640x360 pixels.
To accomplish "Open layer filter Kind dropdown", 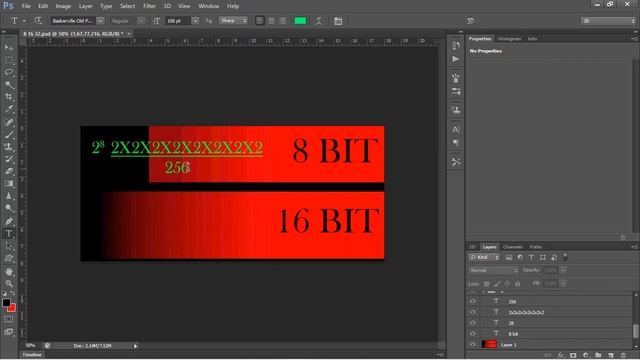I will pos(484,257).
